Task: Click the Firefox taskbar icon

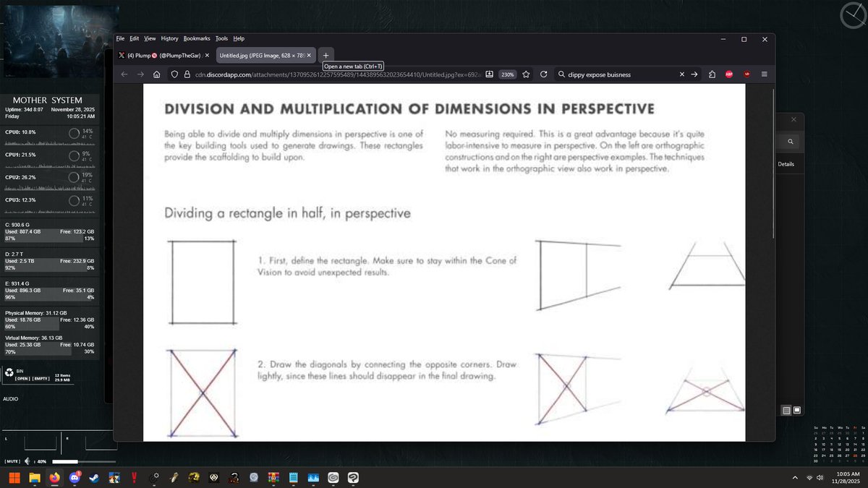Action: click(x=54, y=478)
